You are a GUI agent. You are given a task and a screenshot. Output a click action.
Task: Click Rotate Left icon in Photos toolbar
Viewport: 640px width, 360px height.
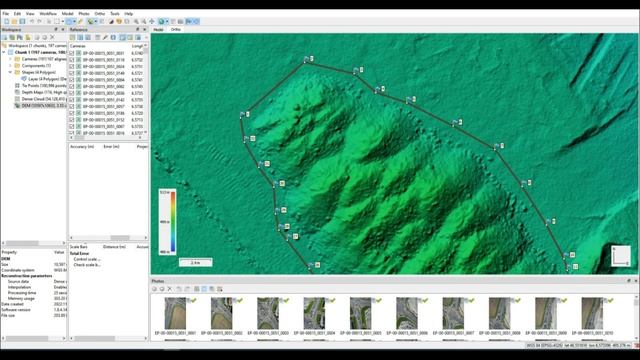click(179, 289)
